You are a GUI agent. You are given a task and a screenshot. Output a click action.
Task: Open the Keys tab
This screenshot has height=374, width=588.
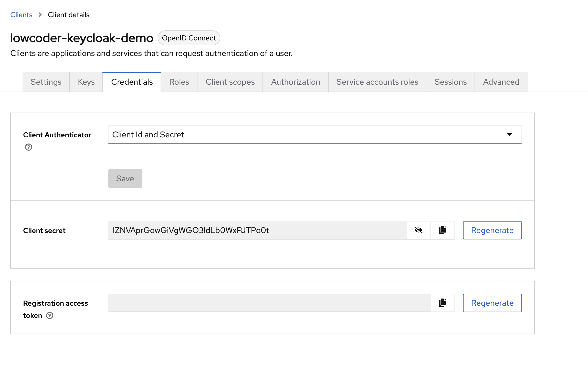86,82
